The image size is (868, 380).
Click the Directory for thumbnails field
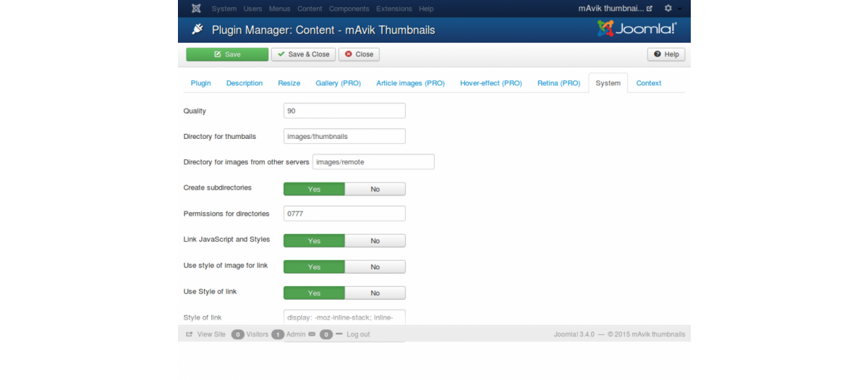tap(344, 136)
